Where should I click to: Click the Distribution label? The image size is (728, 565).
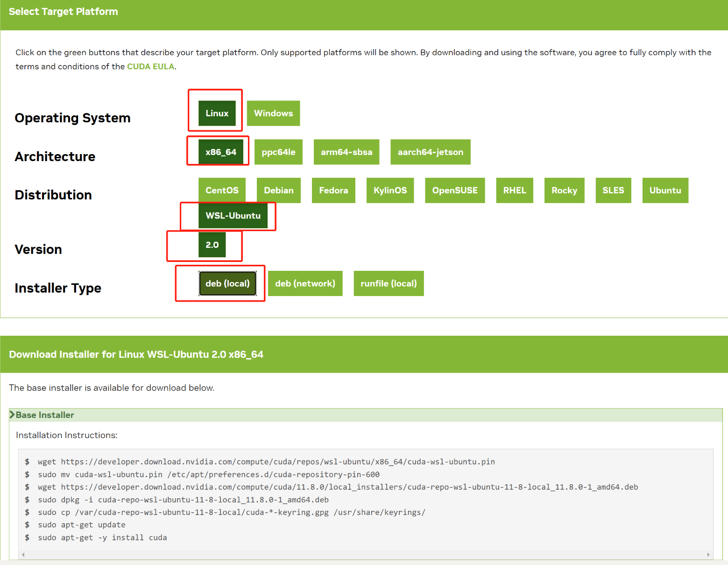(53, 195)
